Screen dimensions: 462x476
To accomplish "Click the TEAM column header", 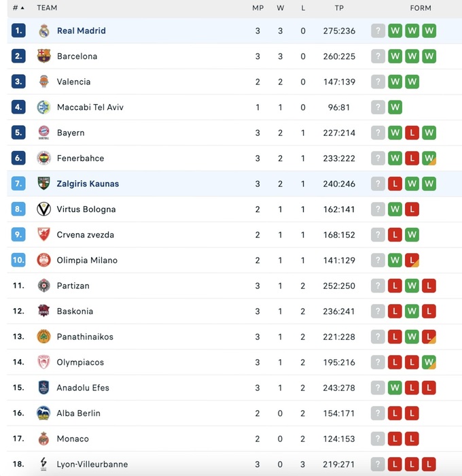I will [47, 8].
